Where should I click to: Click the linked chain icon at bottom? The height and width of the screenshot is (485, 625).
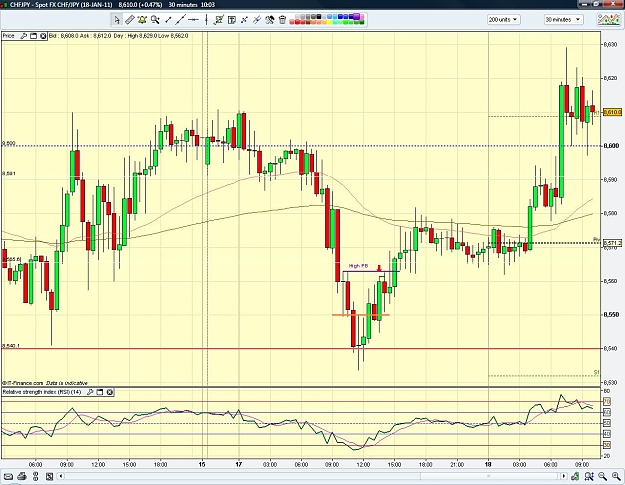[x=36, y=476]
